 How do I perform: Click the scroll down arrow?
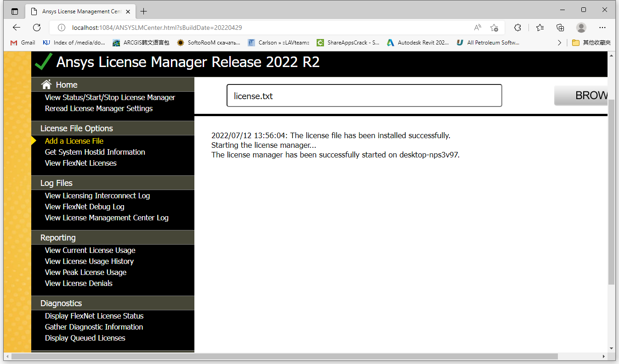click(x=611, y=348)
